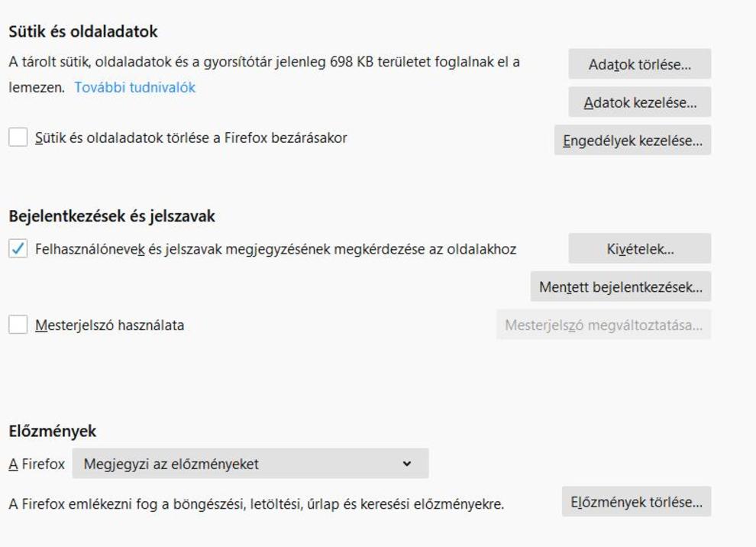The image size is (756, 547).
Task: Click the 'Kivételek...' button
Action: pyautogui.click(x=639, y=249)
